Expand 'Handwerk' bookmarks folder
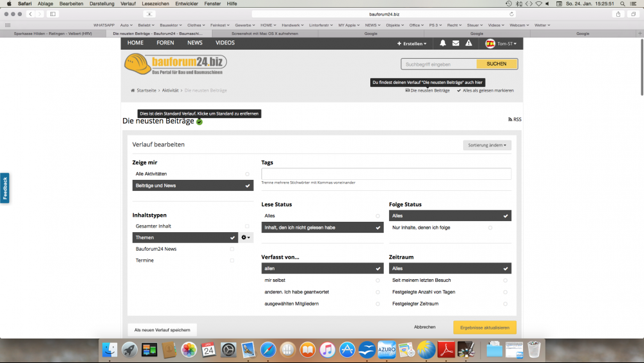This screenshot has height=363, width=644. (292, 25)
